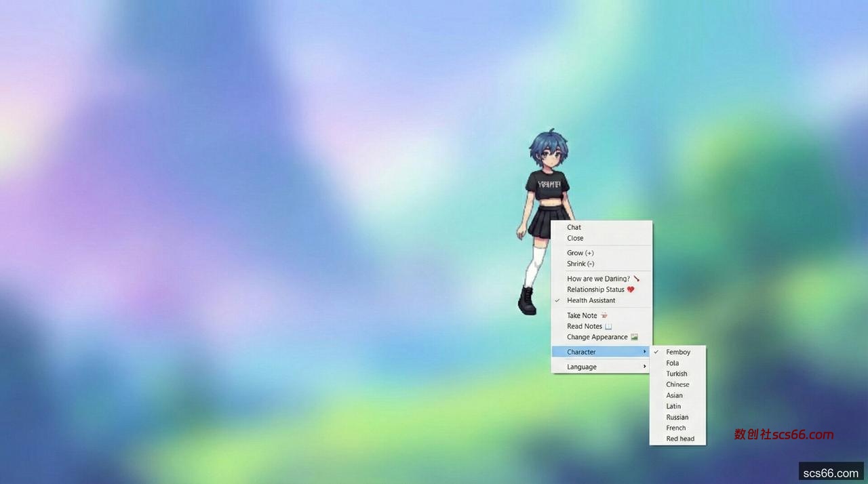868x484 pixels.
Task: Open Chat from the context menu
Action: click(574, 228)
